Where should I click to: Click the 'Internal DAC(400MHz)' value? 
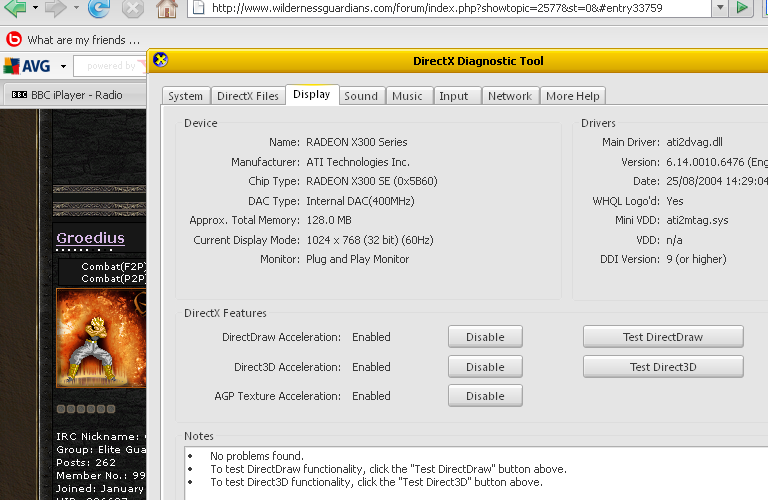[x=360, y=201]
